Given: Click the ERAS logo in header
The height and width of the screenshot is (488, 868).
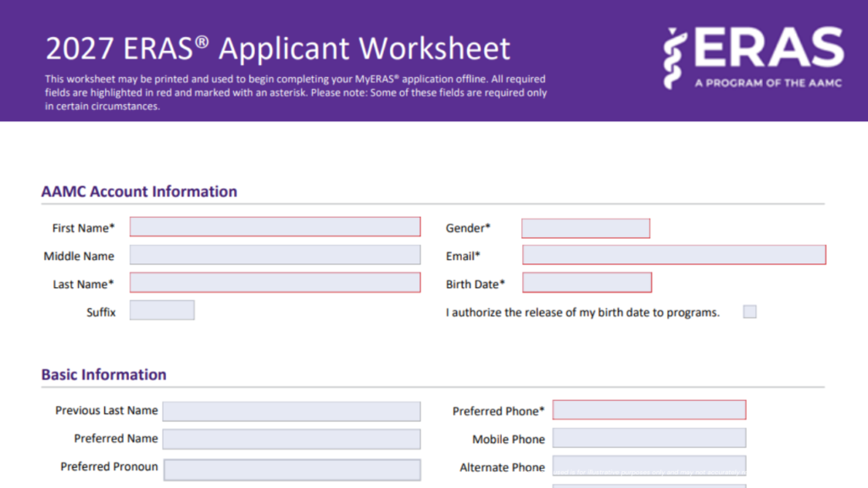Looking at the screenshot, I should click(754, 58).
